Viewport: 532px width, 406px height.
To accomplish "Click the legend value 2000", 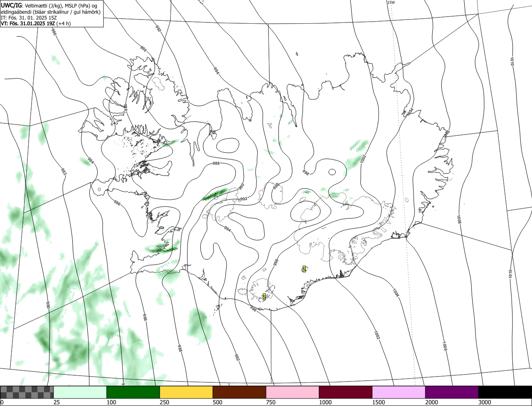I will (432, 402).
